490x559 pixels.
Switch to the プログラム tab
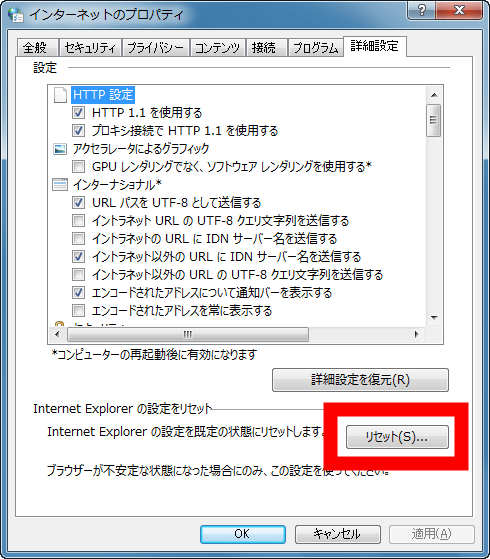click(315, 47)
